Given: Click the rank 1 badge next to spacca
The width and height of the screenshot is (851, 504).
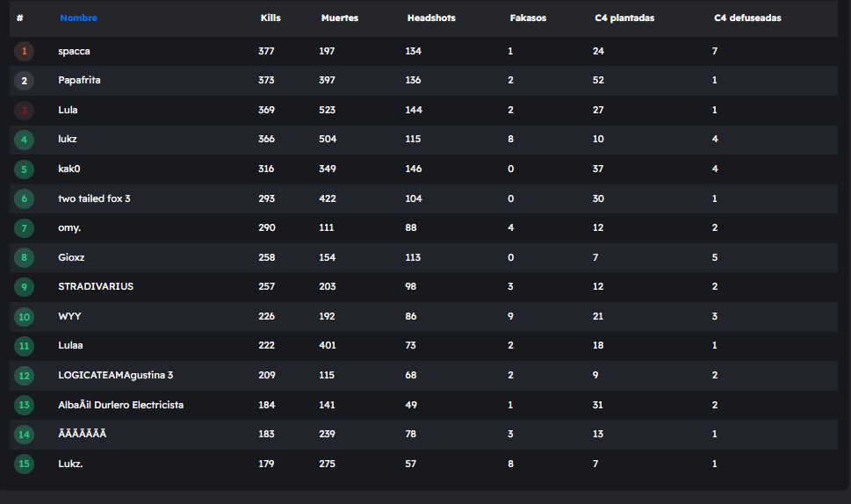Looking at the screenshot, I should coord(24,51).
